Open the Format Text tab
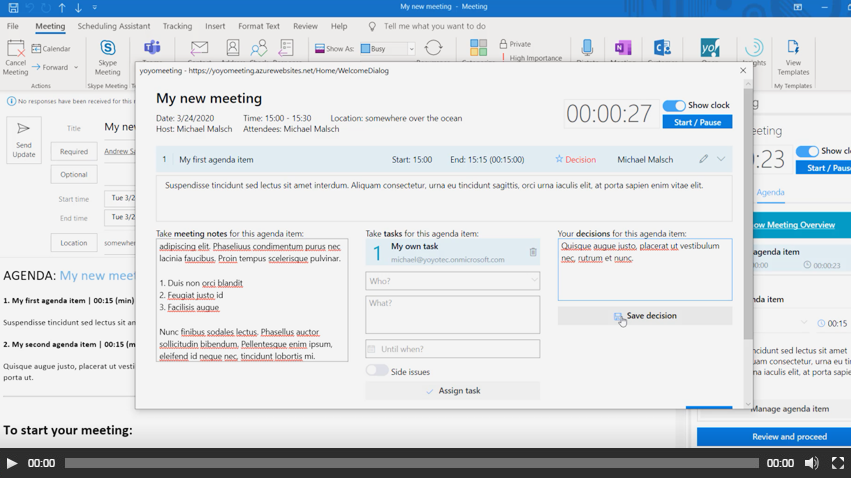Viewport: 851px width, 478px height. click(x=259, y=26)
